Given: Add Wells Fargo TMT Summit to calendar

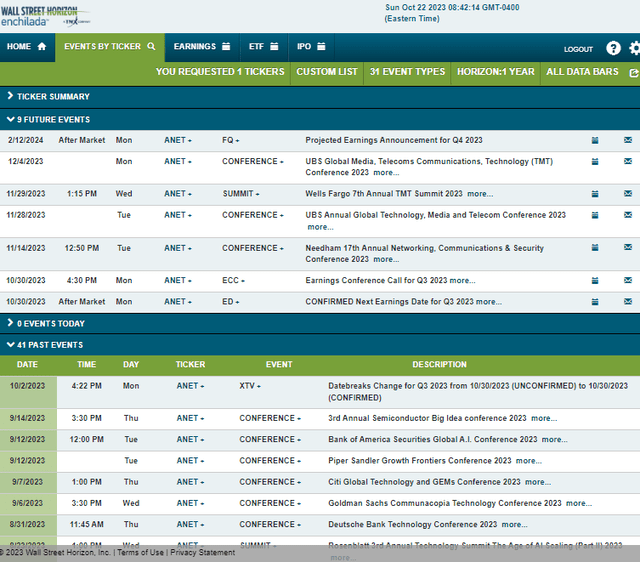Looking at the screenshot, I should [595, 194].
